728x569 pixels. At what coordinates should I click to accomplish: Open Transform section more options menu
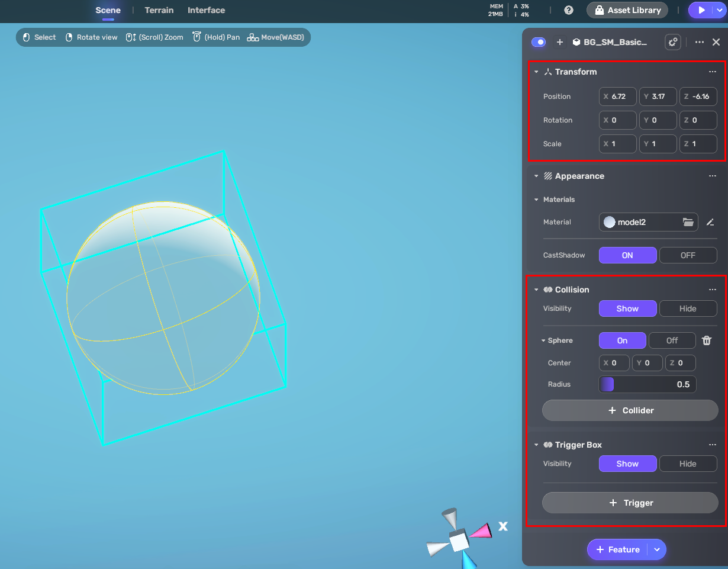click(713, 72)
